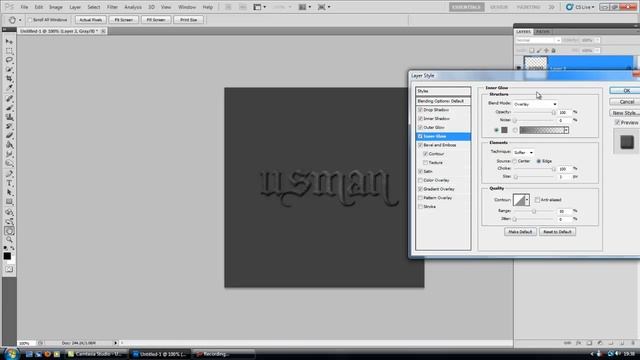Select the Lasso tool
Image resolution: width=640 pixels, height=360 pixels.
9,60
